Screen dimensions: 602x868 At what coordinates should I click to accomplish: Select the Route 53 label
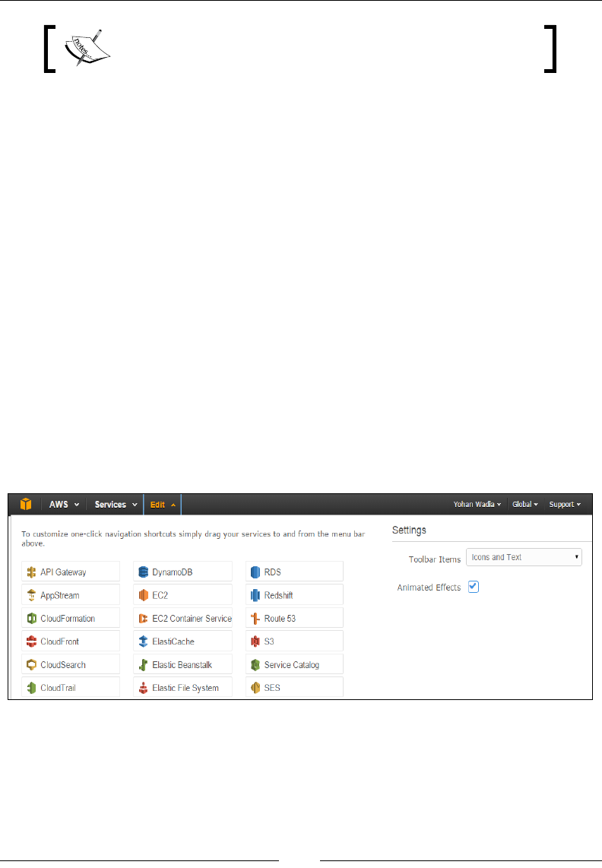(x=280, y=619)
